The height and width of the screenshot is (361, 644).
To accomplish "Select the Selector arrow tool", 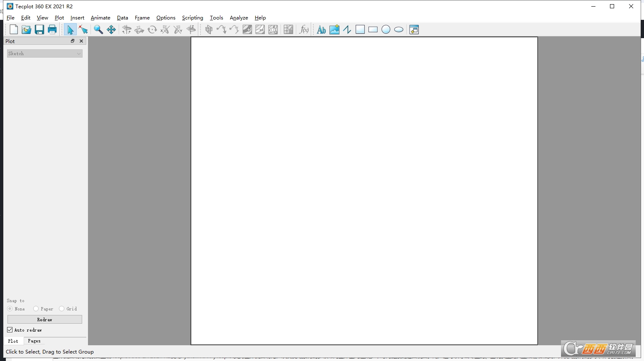I will 70,29.
